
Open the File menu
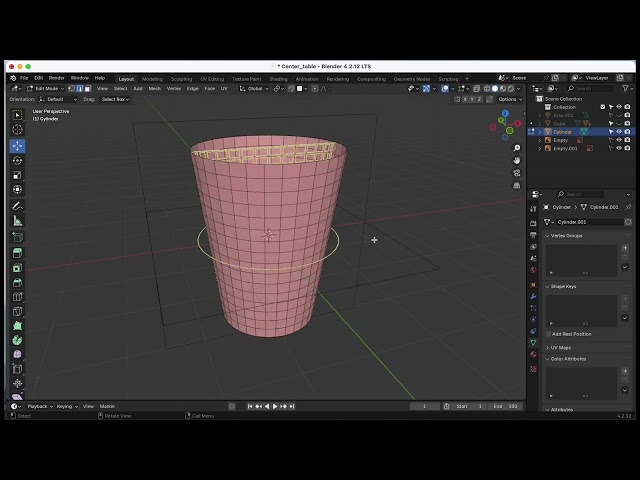coord(24,78)
